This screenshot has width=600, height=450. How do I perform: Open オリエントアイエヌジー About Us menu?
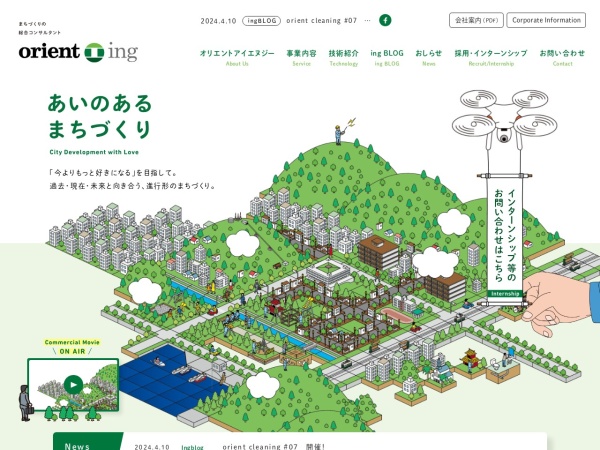coord(237,58)
